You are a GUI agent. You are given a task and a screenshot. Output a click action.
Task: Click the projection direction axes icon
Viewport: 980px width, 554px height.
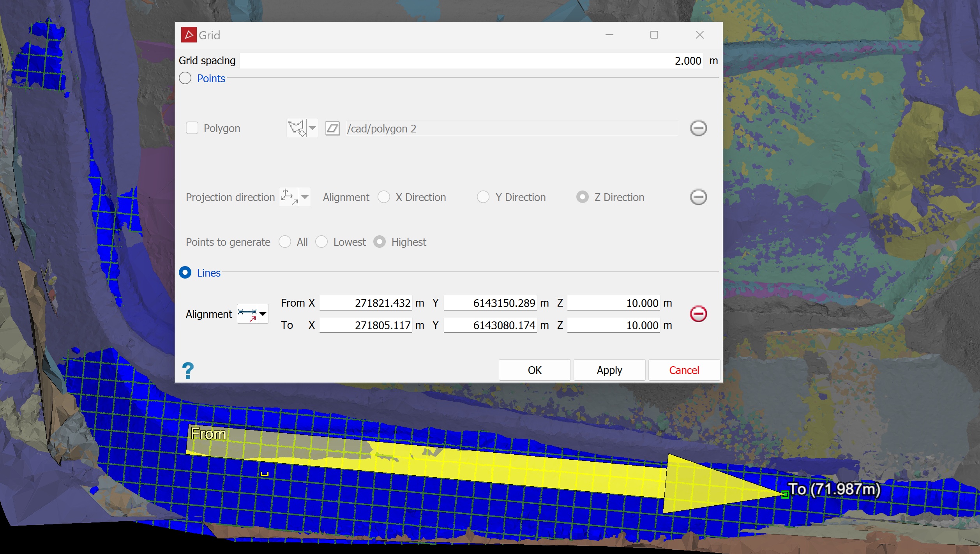289,197
